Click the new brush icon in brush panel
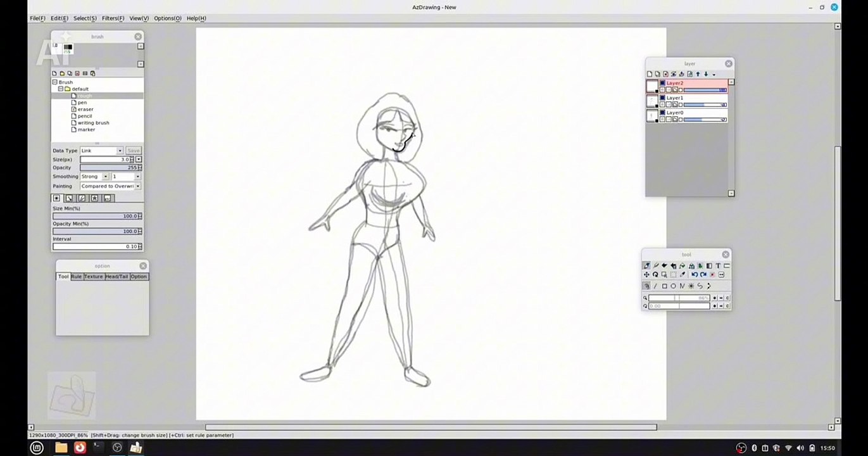The height and width of the screenshot is (456, 868). coord(54,73)
